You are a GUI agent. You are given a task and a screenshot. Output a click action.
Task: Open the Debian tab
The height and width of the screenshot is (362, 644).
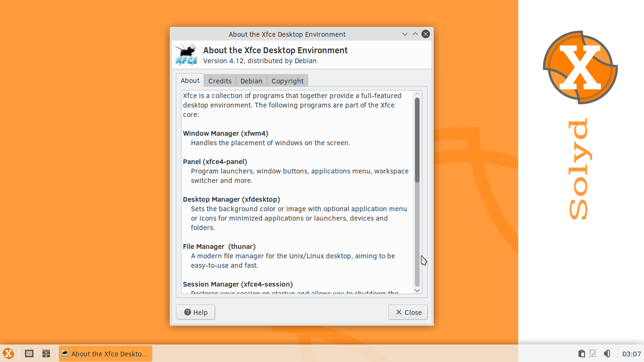[x=251, y=81]
